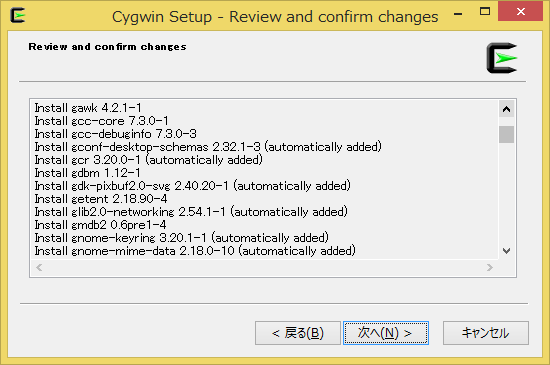Maximize the Cygwin Setup window
This screenshot has width=550, height=365.
[485, 12]
